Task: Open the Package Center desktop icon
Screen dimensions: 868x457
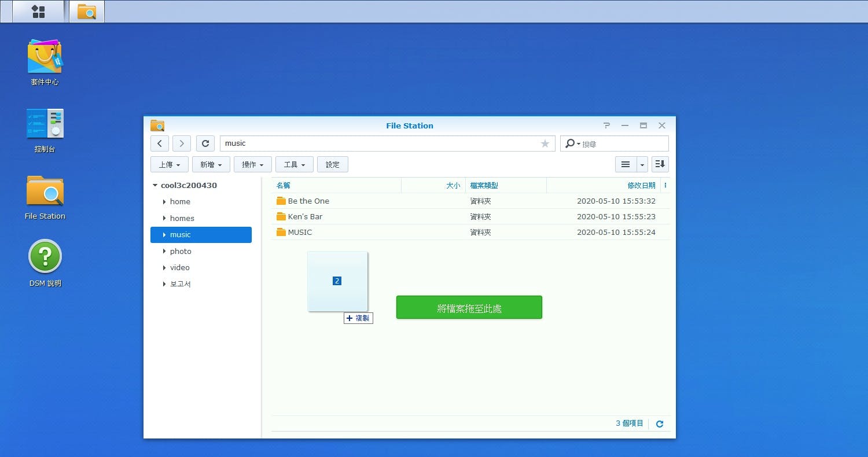Action: pos(45,58)
